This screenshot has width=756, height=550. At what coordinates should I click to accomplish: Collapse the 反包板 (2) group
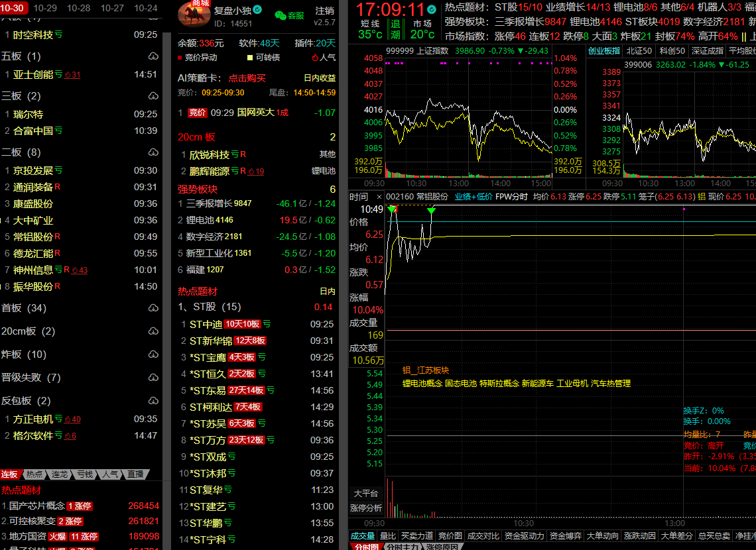[x=25, y=401]
